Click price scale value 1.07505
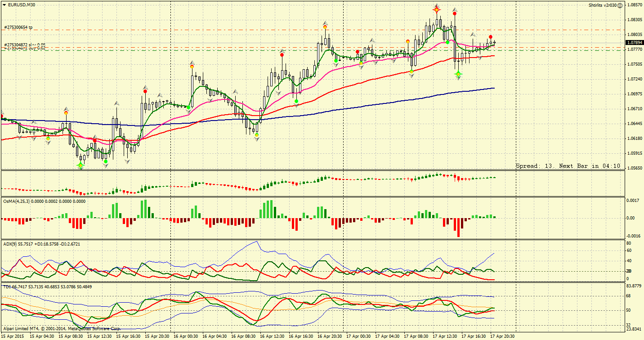The image size is (644, 340). (634, 64)
